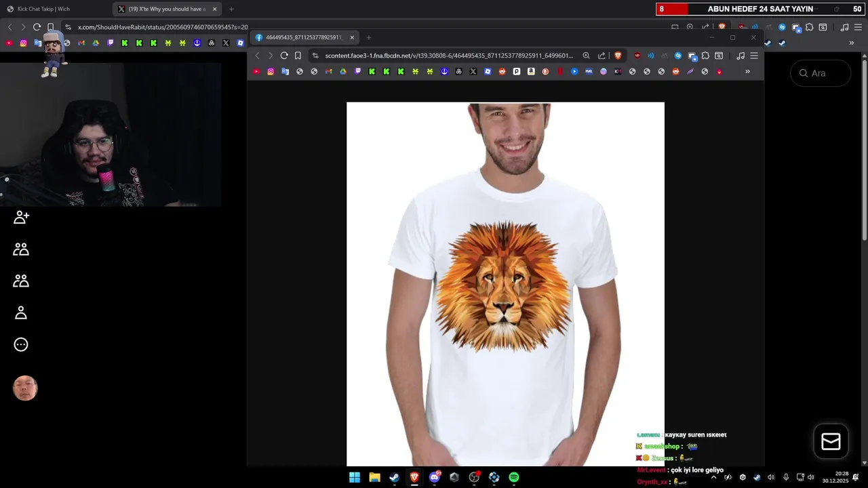Open the zoom magnifier icon in front address bar
868x488 pixels.
pyautogui.click(x=586, y=56)
